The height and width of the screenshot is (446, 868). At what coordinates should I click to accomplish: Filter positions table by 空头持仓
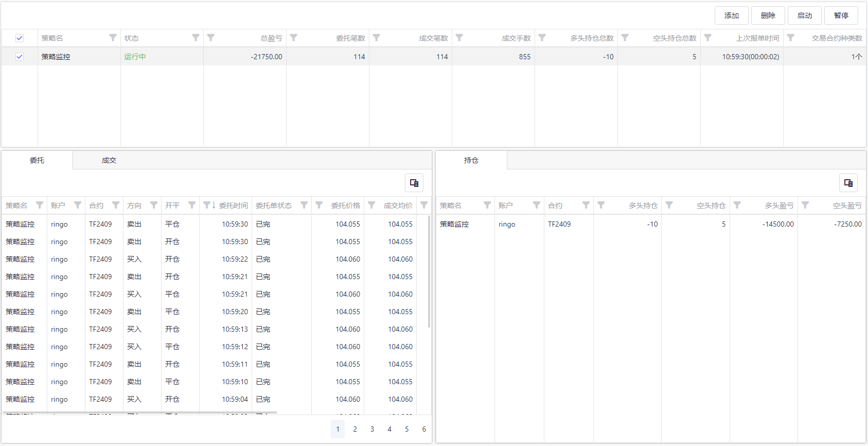click(x=669, y=205)
